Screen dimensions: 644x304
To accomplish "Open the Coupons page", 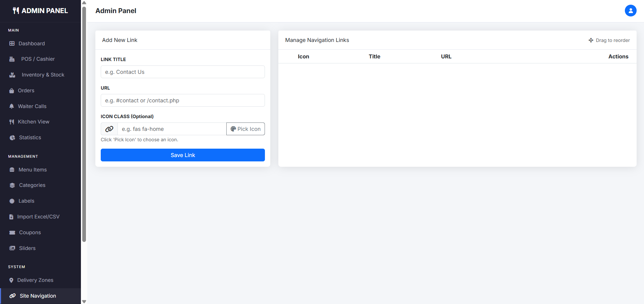I will point(30,233).
